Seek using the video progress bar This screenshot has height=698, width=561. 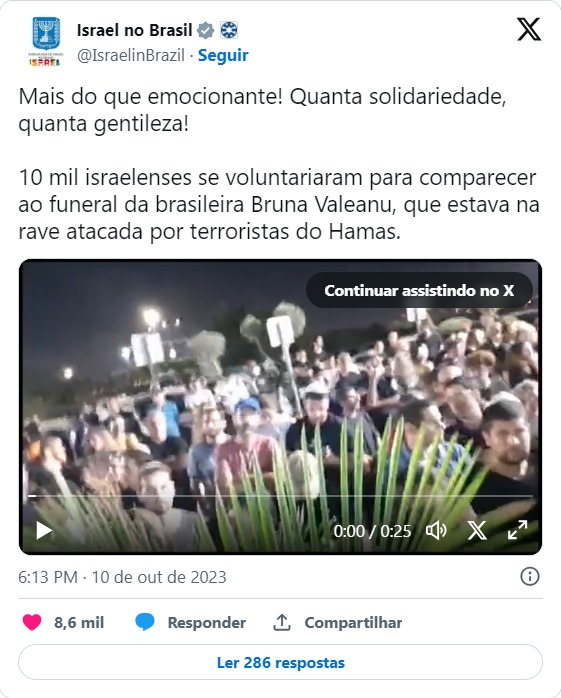click(280, 495)
